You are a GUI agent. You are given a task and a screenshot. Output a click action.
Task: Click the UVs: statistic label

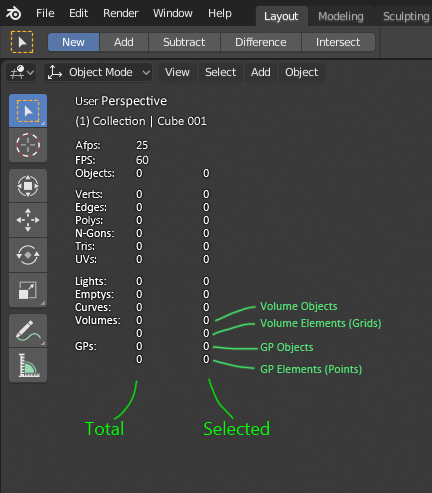(x=86, y=259)
